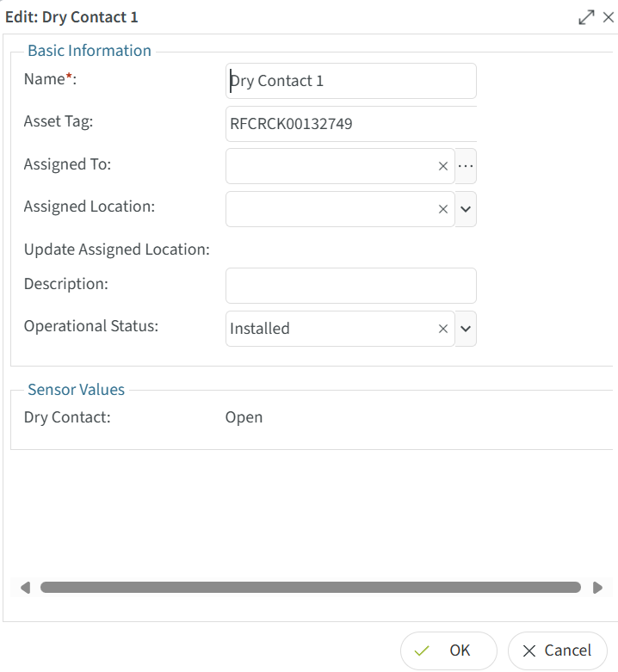
Task: Click the Asset Tag field
Action: point(350,124)
